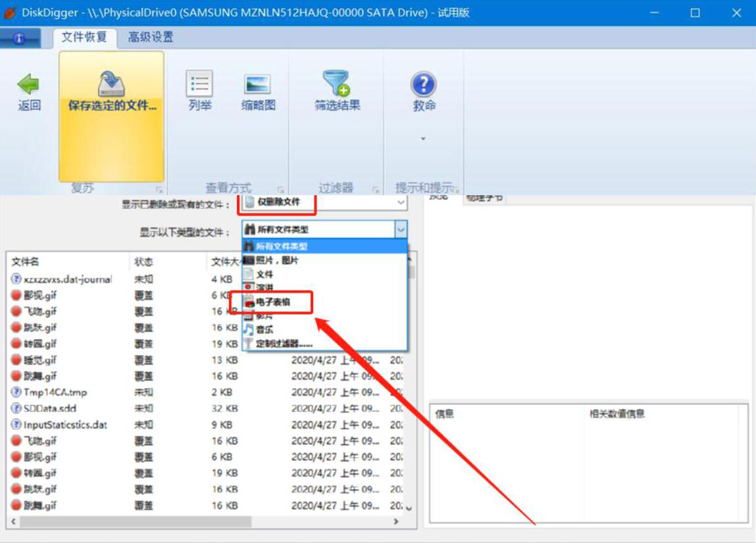Go back with the green 返回 arrow

coord(29,93)
